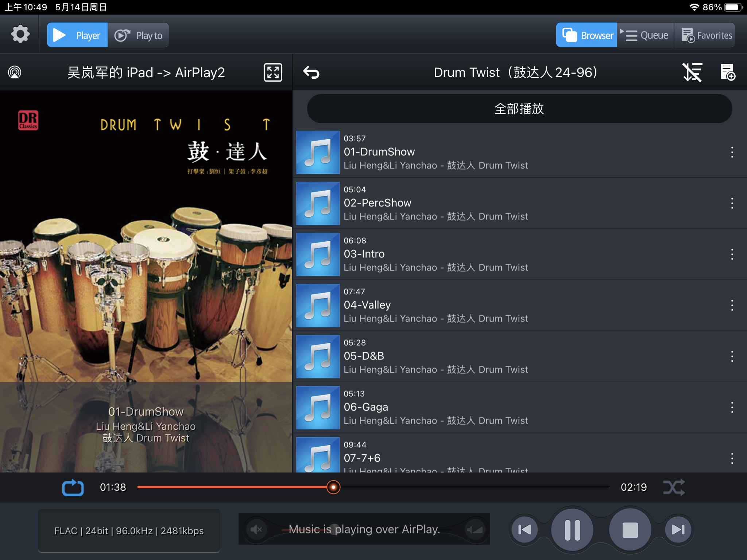The height and width of the screenshot is (560, 747).
Task: Play track 04-Valley
Action: coord(519,306)
